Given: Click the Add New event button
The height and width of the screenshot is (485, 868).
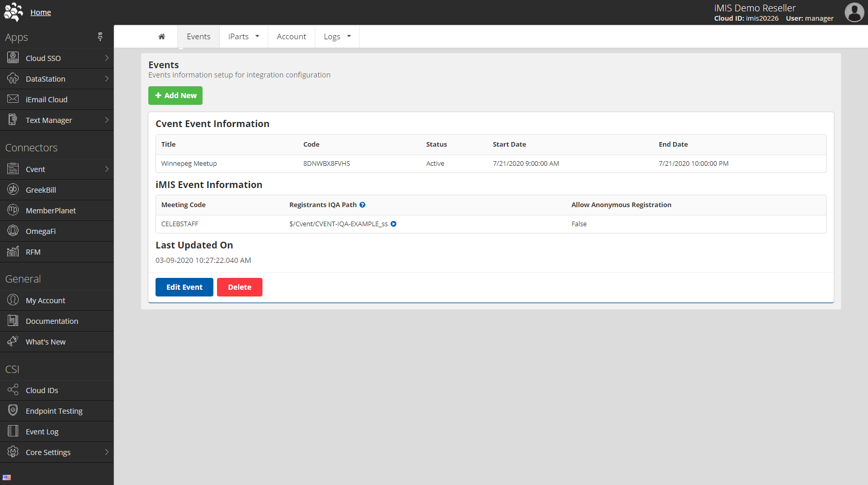Looking at the screenshot, I should click(175, 96).
